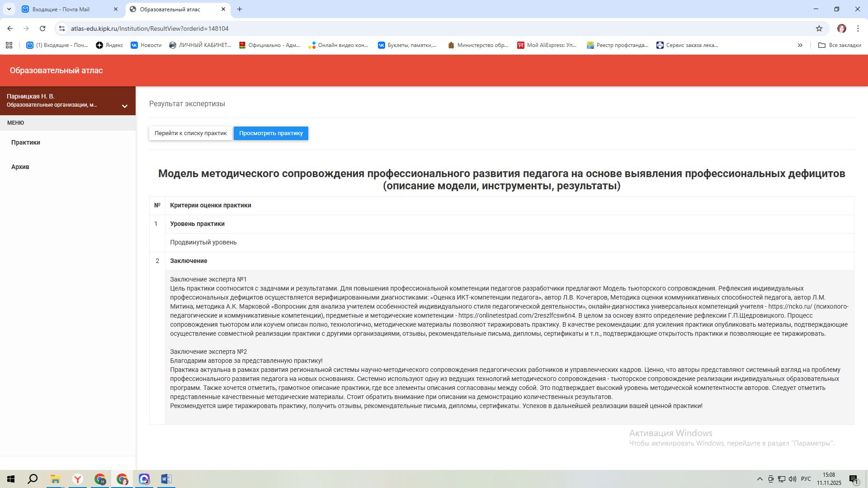
Task: Click the browser reload page icon
Action: point(42,28)
